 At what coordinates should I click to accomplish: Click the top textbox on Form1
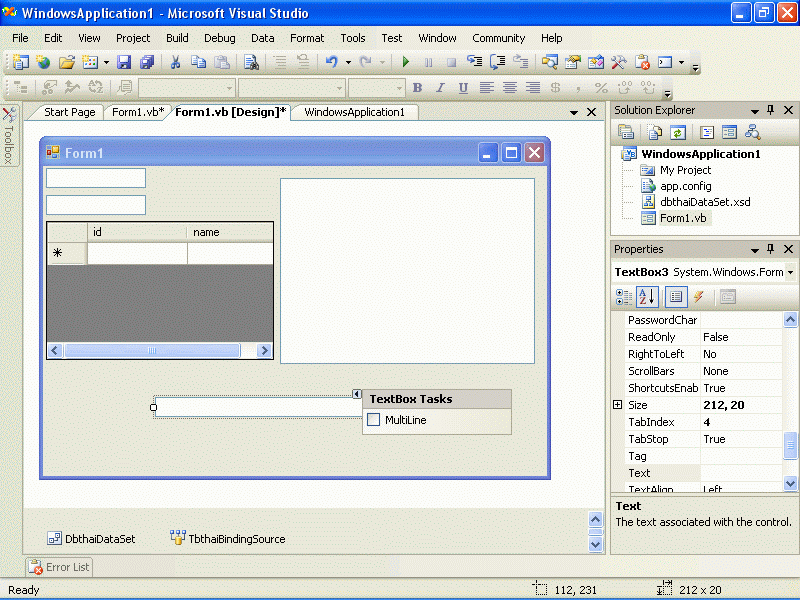(96, 178)
